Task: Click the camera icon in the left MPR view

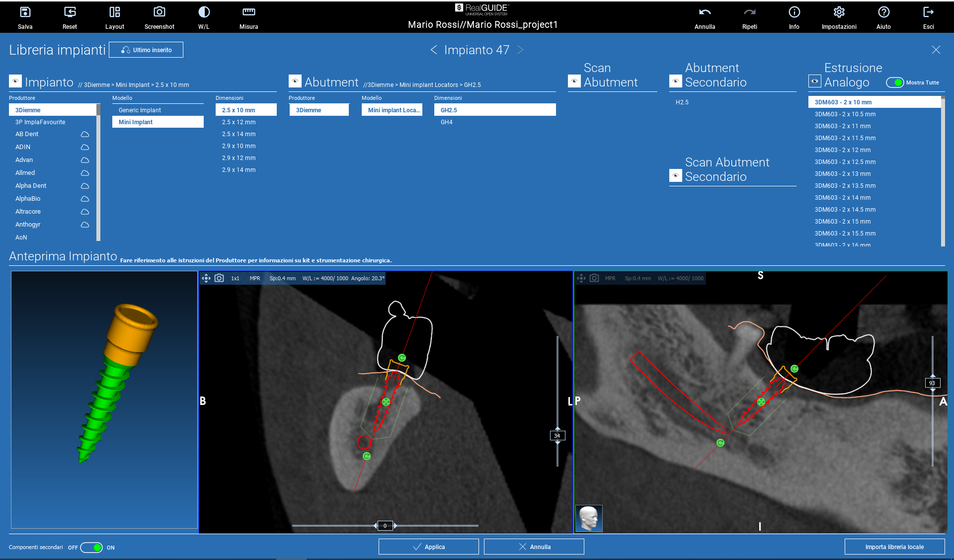Action: pos(219,278)
